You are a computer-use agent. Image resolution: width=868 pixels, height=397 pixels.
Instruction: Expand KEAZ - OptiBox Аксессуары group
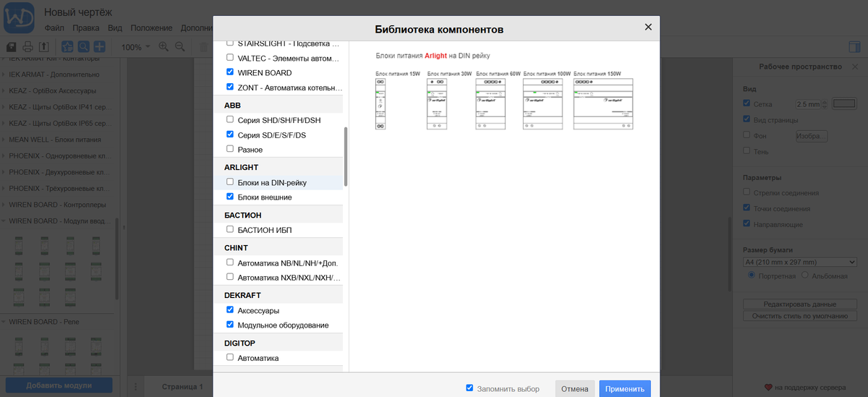58,91
